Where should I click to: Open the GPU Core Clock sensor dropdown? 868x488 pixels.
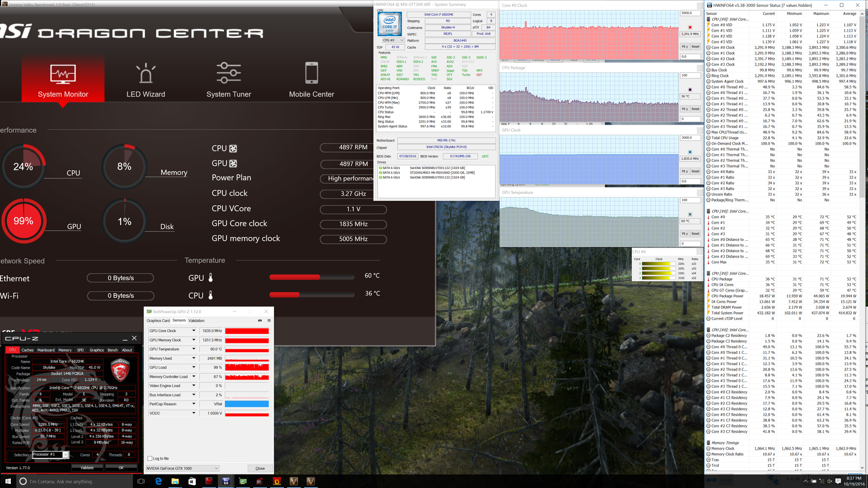193,331
